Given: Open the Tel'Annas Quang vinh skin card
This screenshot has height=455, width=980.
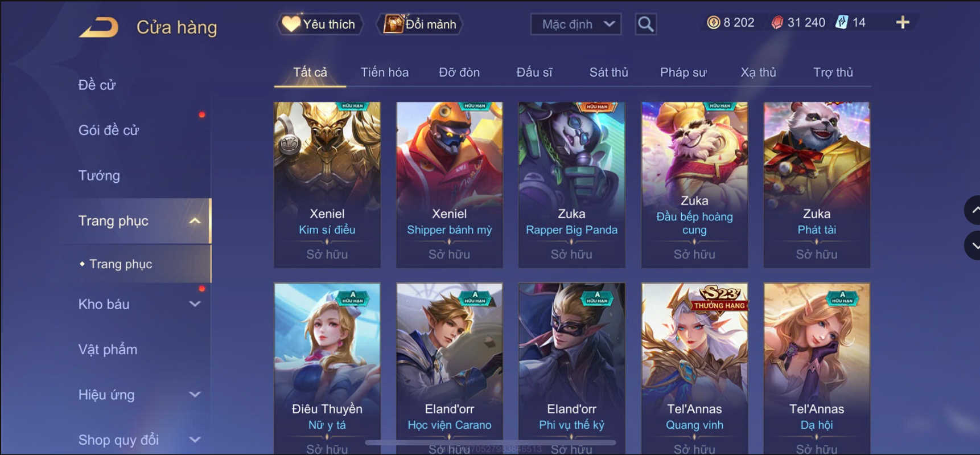Looking at the screenshot, I should tap(694, 368).
